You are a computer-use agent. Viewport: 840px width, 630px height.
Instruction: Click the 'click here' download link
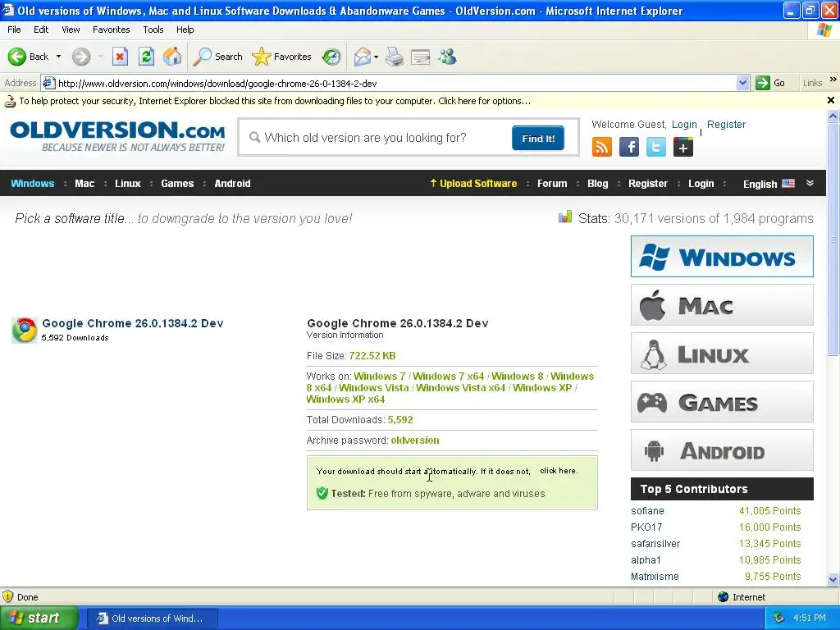pos(558,470)
